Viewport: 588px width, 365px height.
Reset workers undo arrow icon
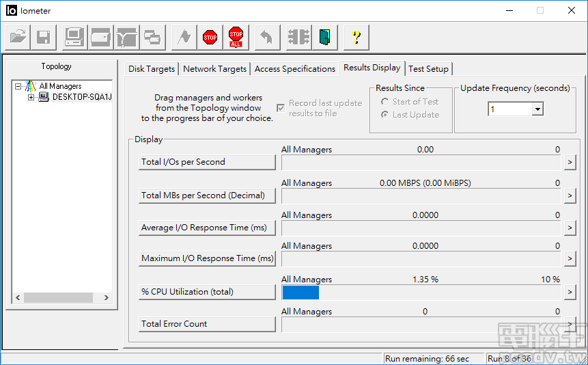[267, 37]
